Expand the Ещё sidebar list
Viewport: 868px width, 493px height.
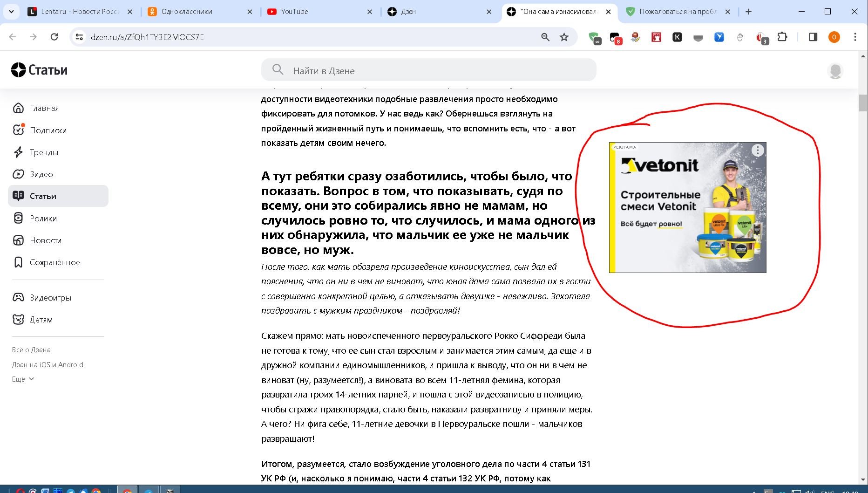click(x=23, y=379)
